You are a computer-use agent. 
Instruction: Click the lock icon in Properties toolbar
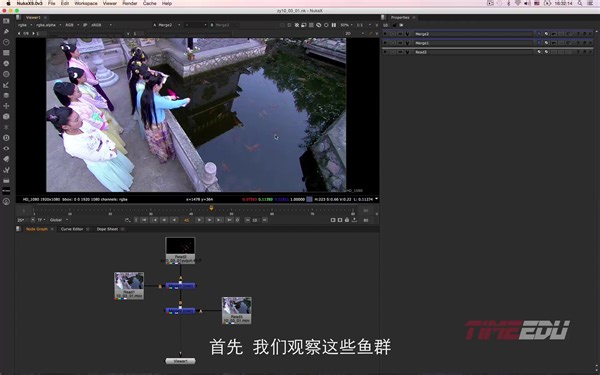pos(395,25)
